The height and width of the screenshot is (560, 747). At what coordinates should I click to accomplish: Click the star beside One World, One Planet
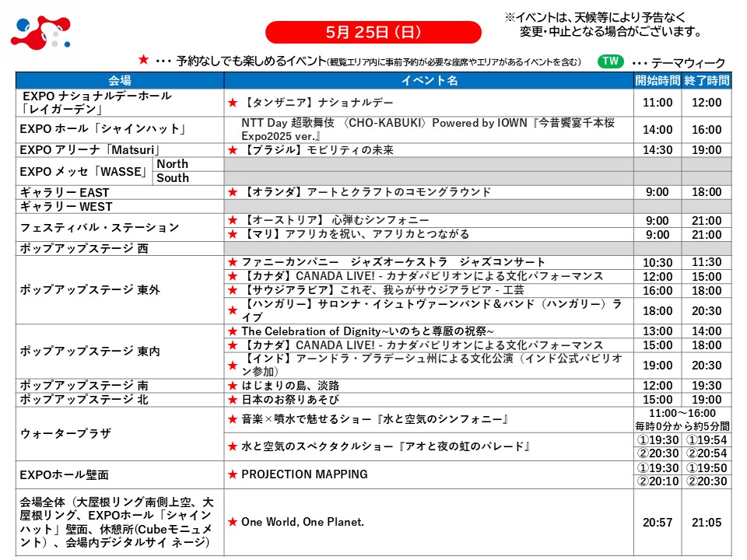click(232, 522)
